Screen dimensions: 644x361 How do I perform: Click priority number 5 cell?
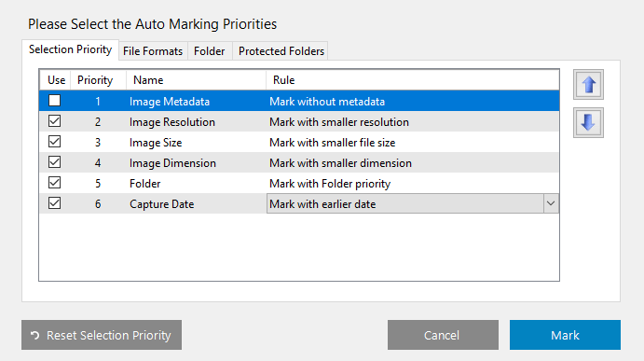click(x=98, y=184)
